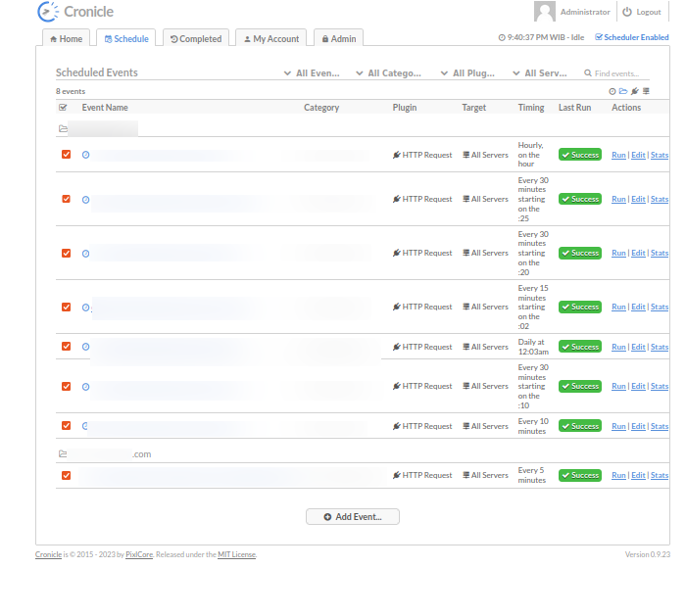This screenshot has width=686, height=616.
Task: Click the Administrator avatar image
Action: click(x=545, y=12)
